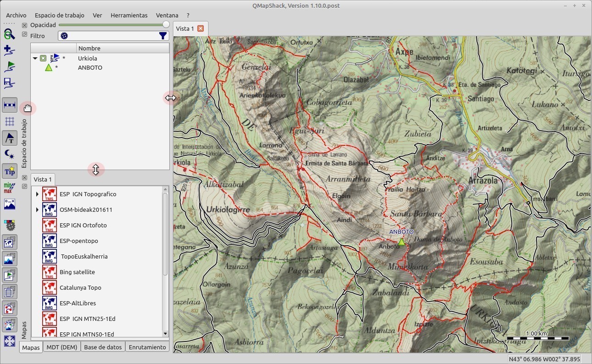Open the Ventana menu
This screenshot has width=592, height=364.
167,15
